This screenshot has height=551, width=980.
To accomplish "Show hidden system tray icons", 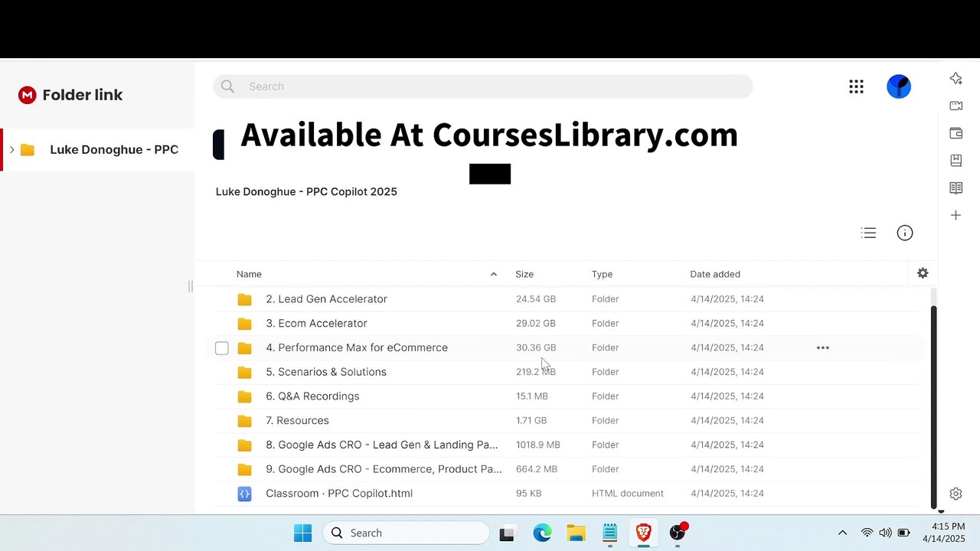I will tap(842, 533).
